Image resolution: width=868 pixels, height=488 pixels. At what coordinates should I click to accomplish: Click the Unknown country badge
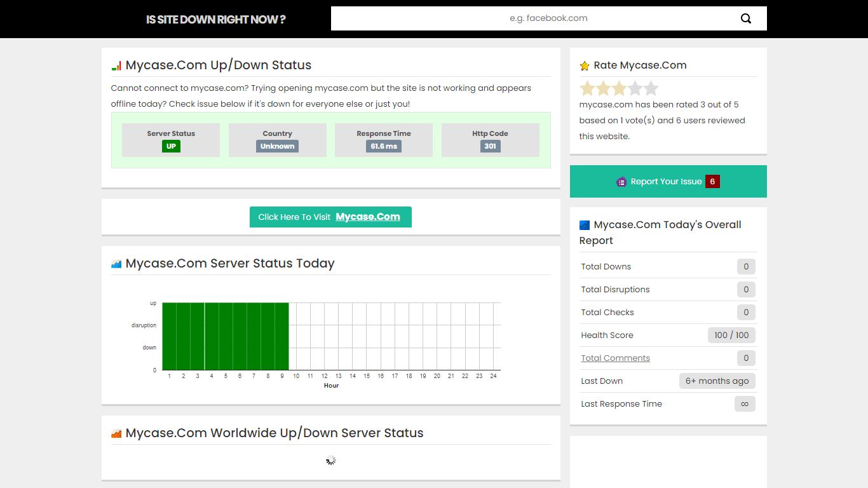pos(278,146)
